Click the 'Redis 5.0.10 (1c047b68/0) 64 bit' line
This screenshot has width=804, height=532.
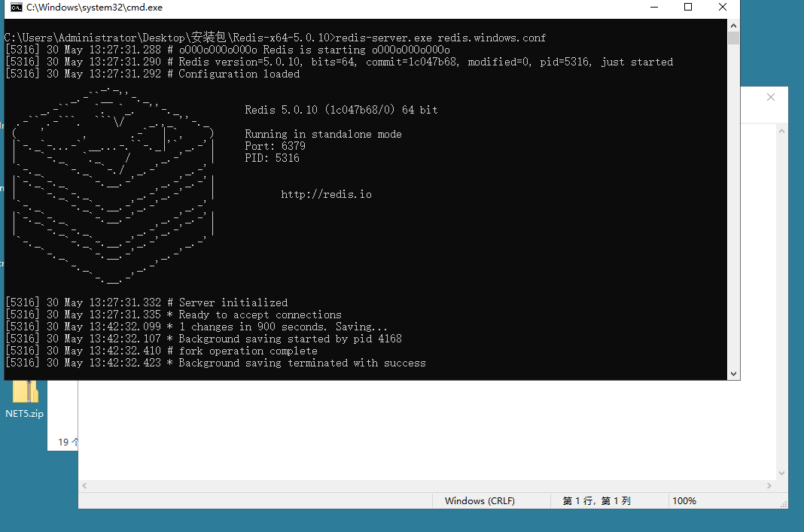point(341,110)
